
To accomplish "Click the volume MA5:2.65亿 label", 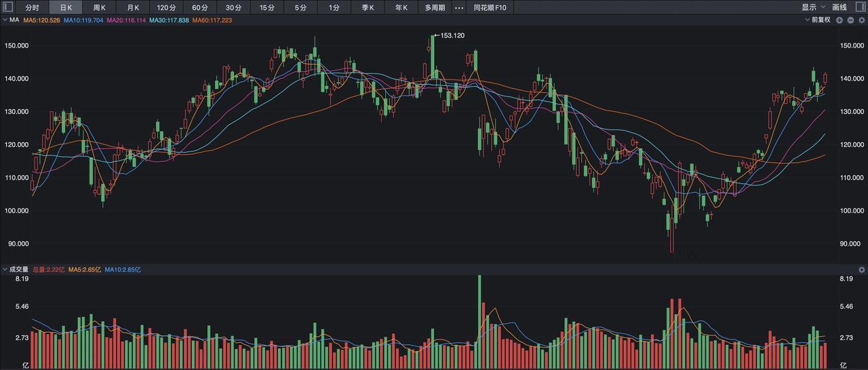I will (x=85, y=270).
